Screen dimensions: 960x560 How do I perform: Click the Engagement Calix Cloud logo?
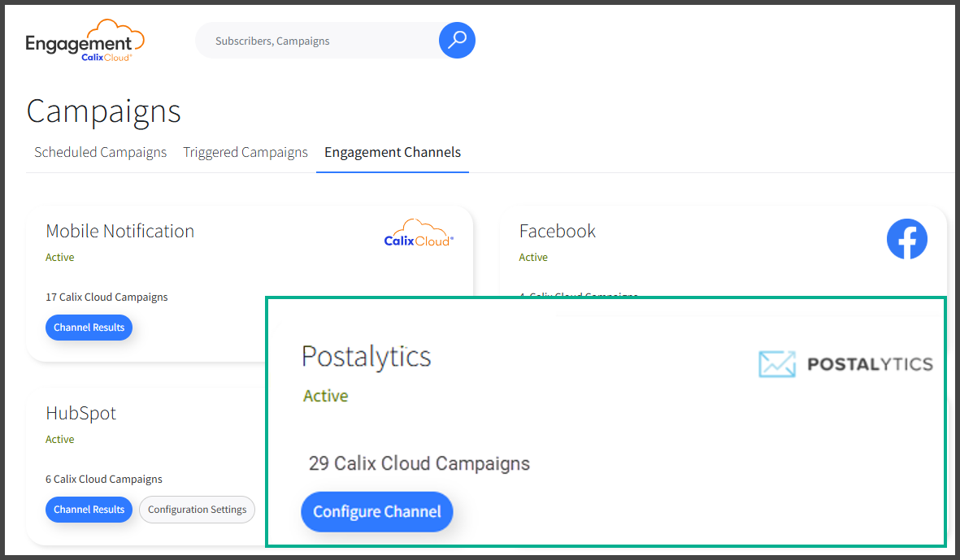click(85, 41)
